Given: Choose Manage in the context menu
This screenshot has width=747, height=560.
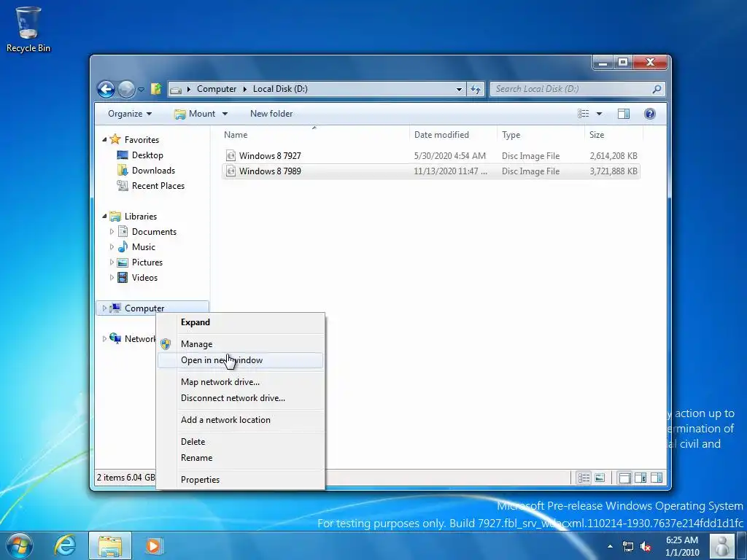Looking at the screenshot, I should 241,344.
